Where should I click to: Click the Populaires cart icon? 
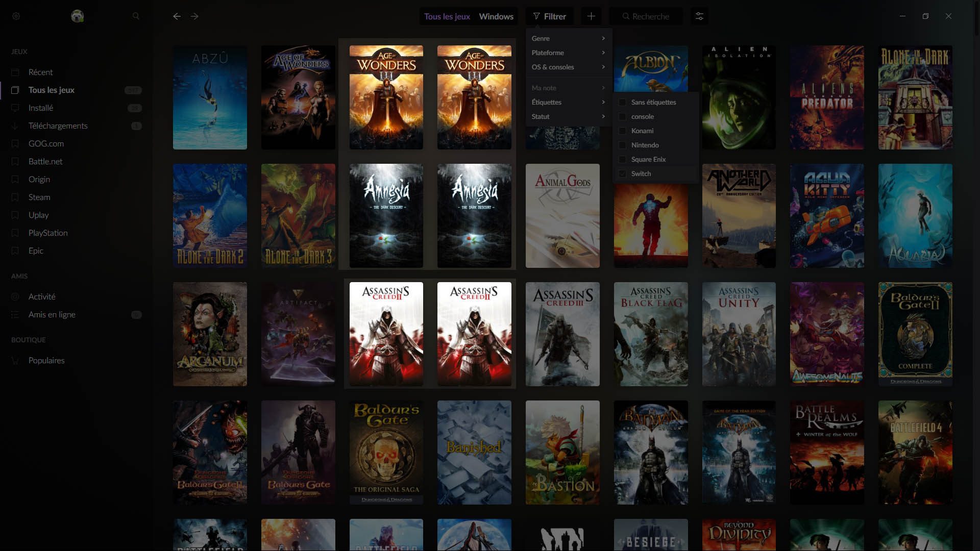[x=15, y=361]
